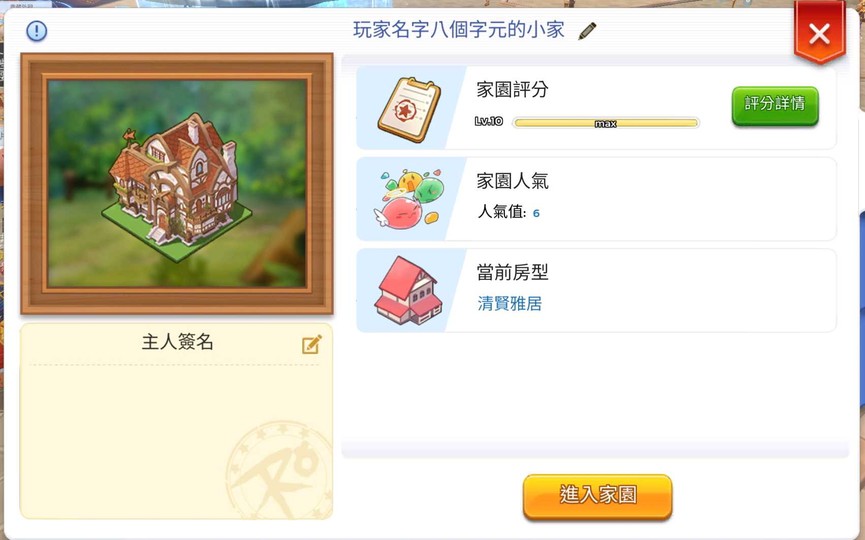This screenshot has width=865, height=540.
Task: Click the Poring popularity icon
Action: [409, 199]
